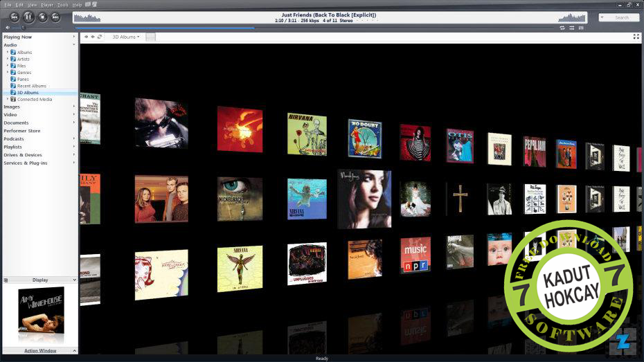The width and height of the screenshot is (644, 362).
Task: Open Connected Media node
Action: [35, 99]
